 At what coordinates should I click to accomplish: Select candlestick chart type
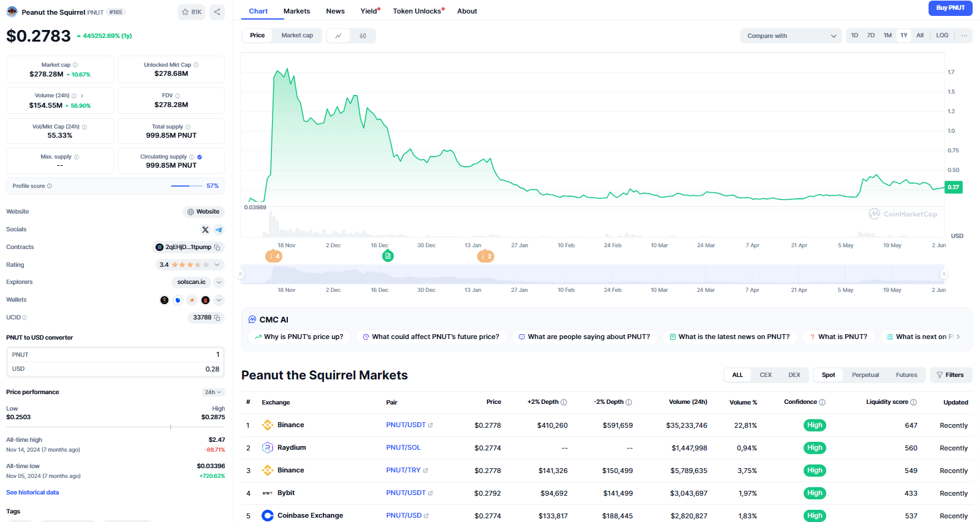(363, 35)
